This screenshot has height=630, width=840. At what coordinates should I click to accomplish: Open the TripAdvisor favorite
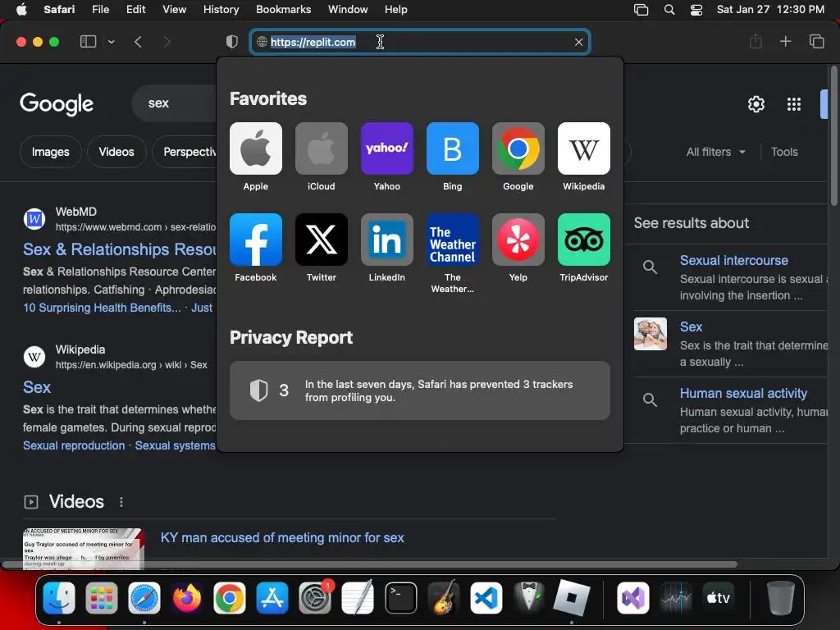click(583, 240)
